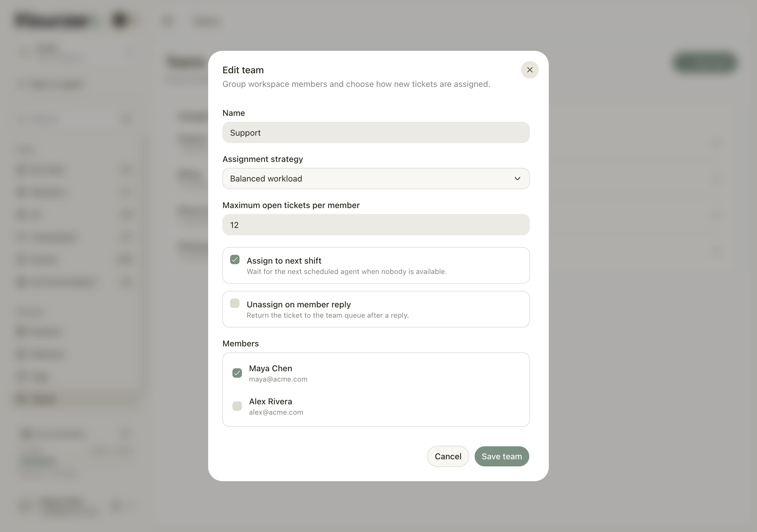Enable Unassign on member reply
The height and width of the screenshot is (532, 757).
(x=235, y=303)
